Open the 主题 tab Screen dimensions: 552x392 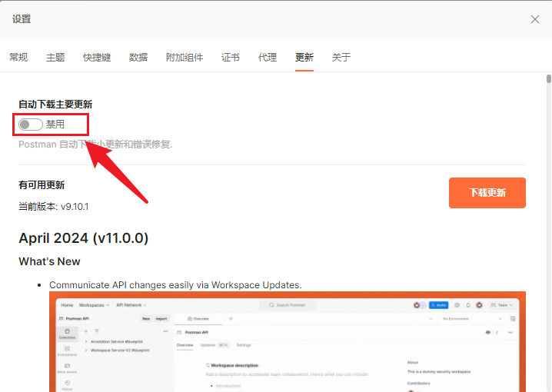(55, 58)
